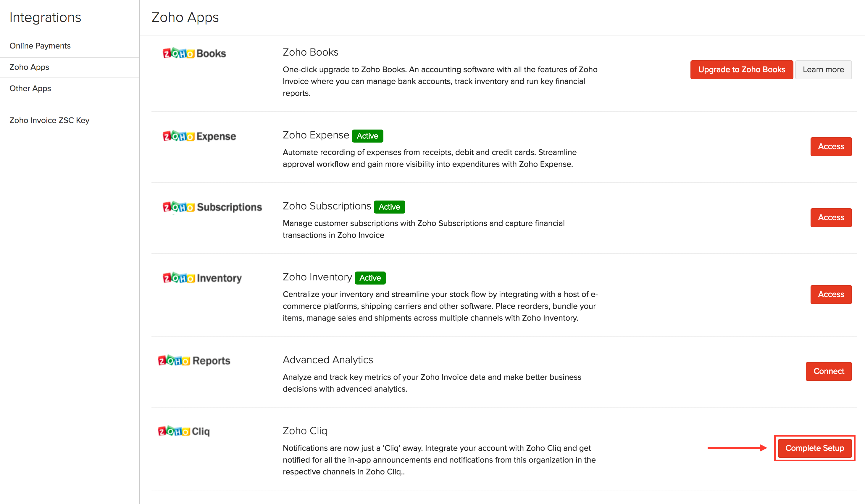The image size is (865, 504).
Task: Click the Active badge beside Zoho Expense
Action: pyautogui.click(x=367, y=136)
